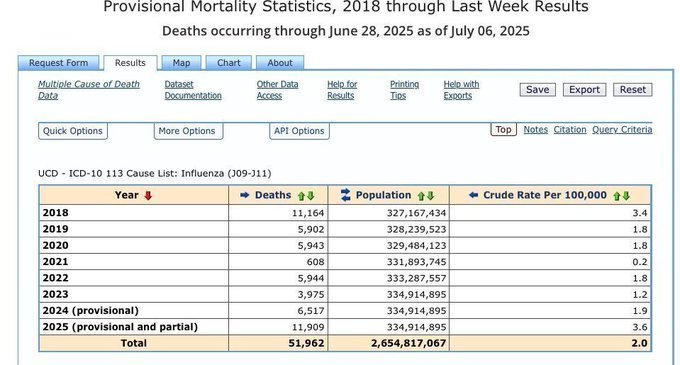Click the Provisional Mortality Statistics page title
Screen dimensions: 680x365
[346, 7]
